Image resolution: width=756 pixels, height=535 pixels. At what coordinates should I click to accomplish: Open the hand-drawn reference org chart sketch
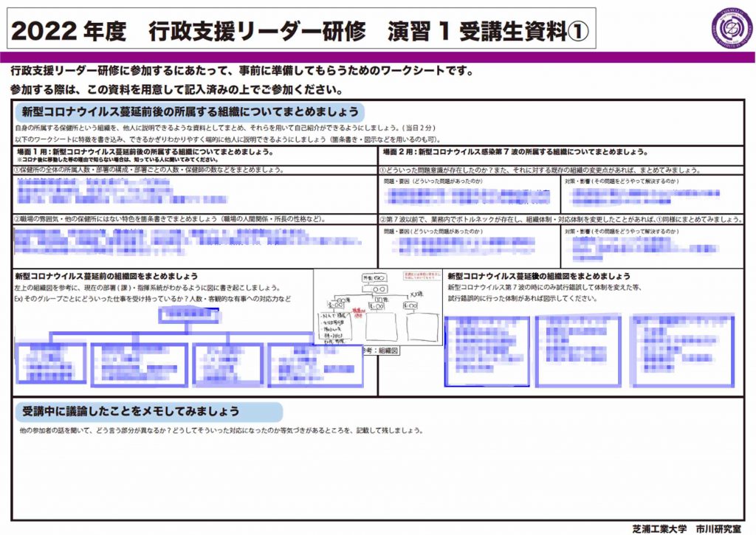click(x=378, y=307)
